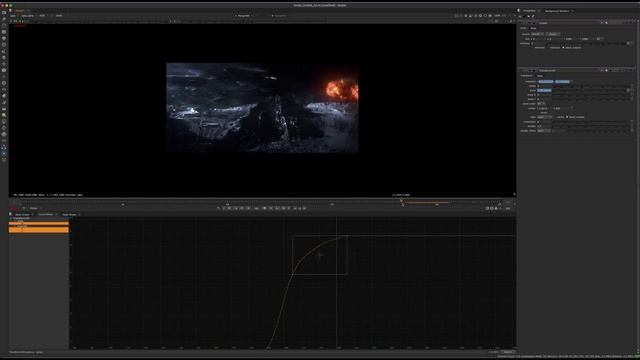This screenshot has height=360, width=640.
Task: Switch to the Curve Editor tab
Action: point(46,214)
